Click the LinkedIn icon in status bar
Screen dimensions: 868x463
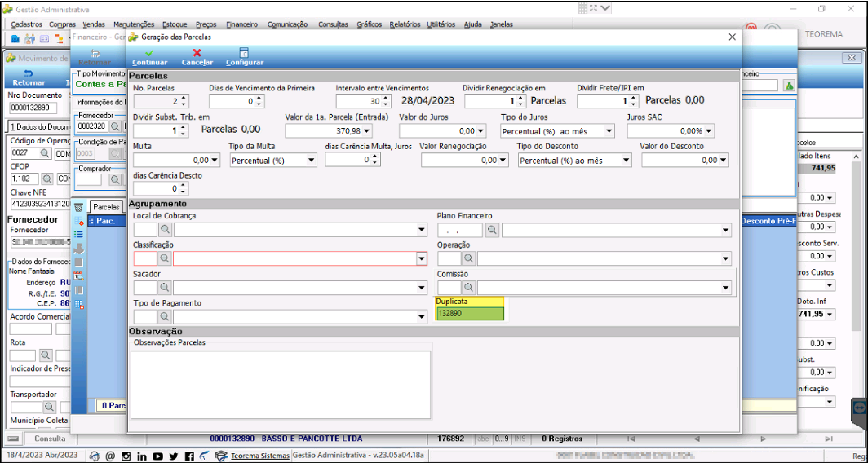pyautogui.click(x=142, y=456)
